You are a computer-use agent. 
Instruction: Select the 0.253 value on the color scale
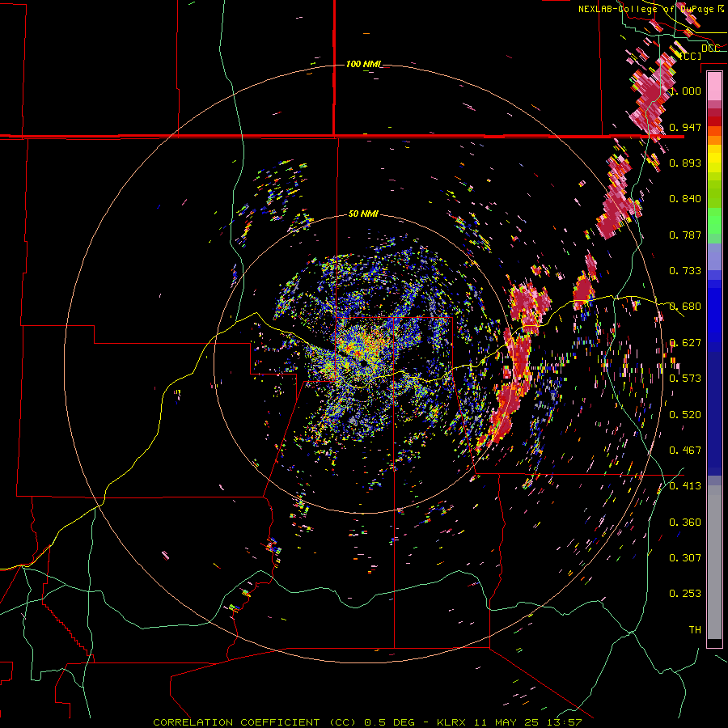685,594
